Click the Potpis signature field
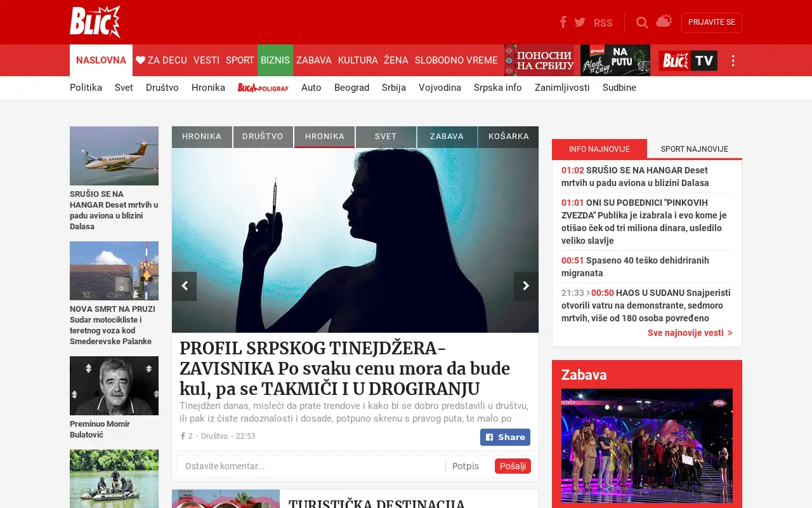 click(468, 466)
